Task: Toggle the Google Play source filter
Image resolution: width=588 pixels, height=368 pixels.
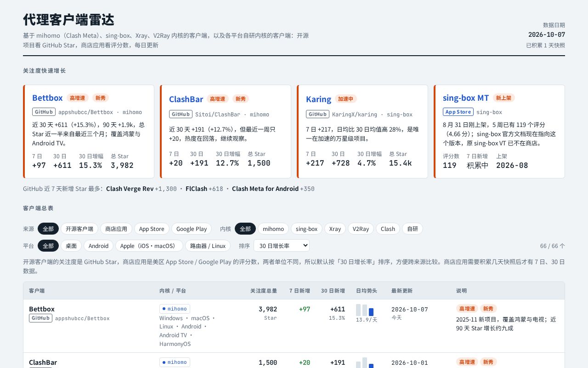Action: pos(192,229)
